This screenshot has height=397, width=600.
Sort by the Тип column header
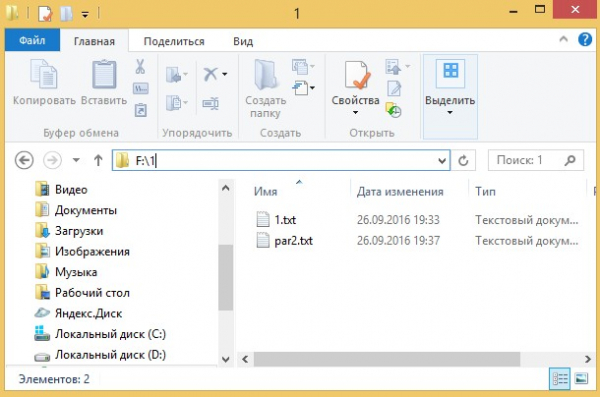pos(485,191)
